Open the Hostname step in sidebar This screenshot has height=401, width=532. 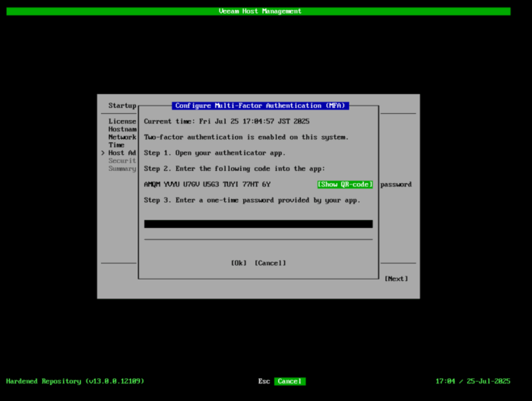122,129
